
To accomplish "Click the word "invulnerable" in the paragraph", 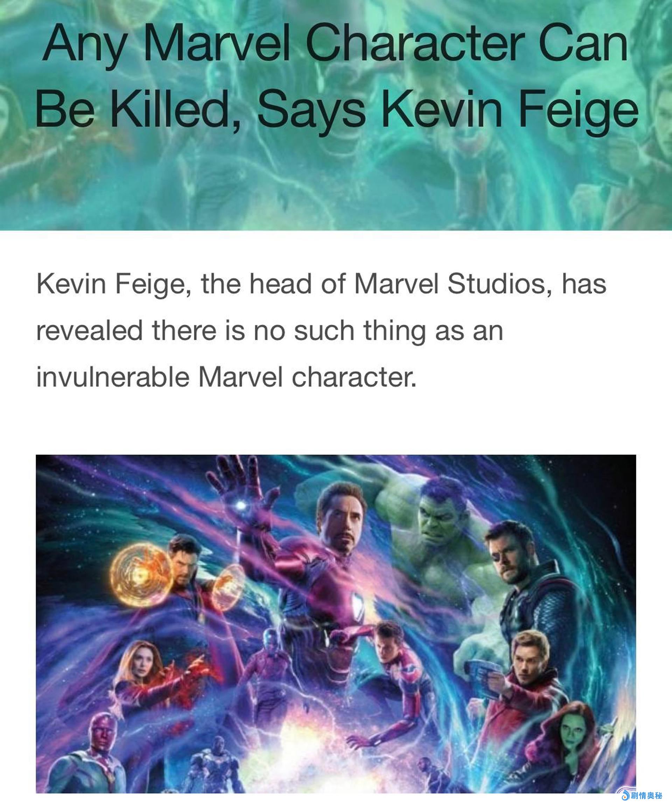I will point(113,377).
